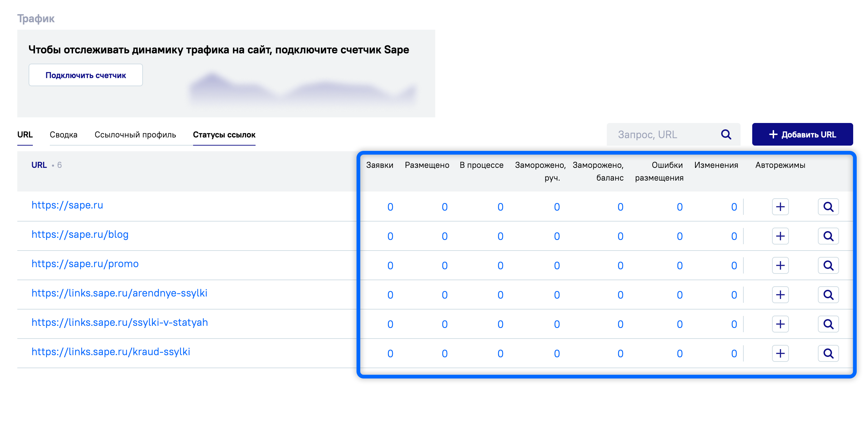Click the В процессе value for https://sape.ru
The image size is (868, 423).
[500, 207]
